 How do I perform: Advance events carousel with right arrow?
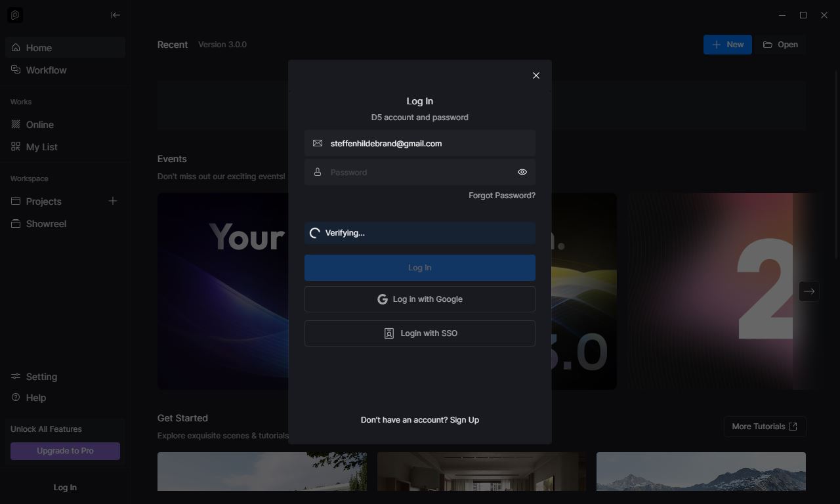click(x=808, y=291)
